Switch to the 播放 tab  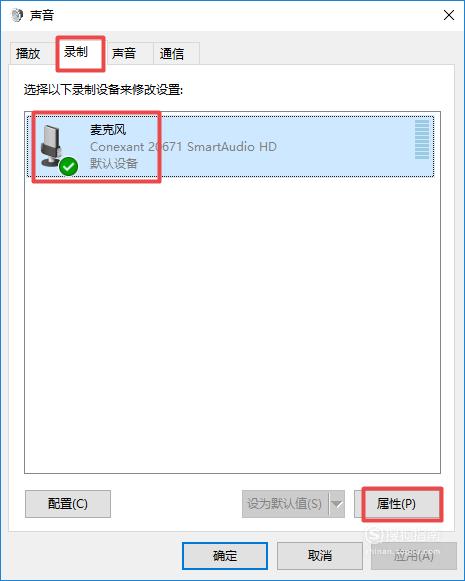coord(28,54)
